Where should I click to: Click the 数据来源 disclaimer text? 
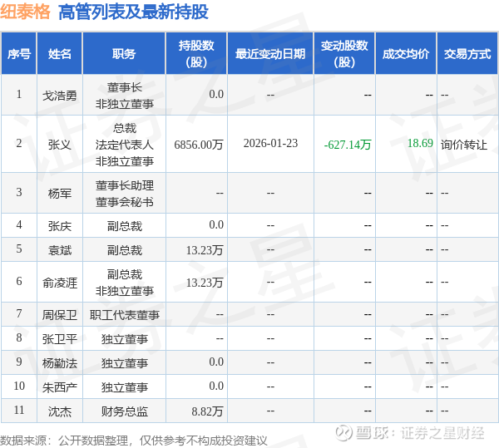click(134, 441)
